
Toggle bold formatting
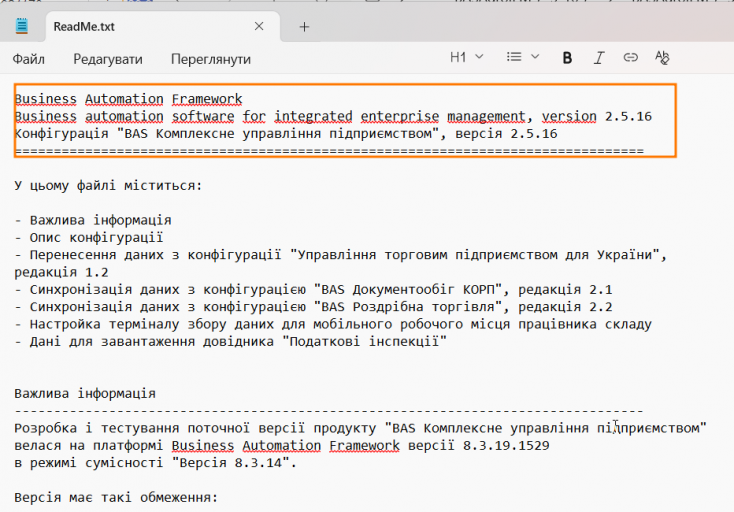567,58
